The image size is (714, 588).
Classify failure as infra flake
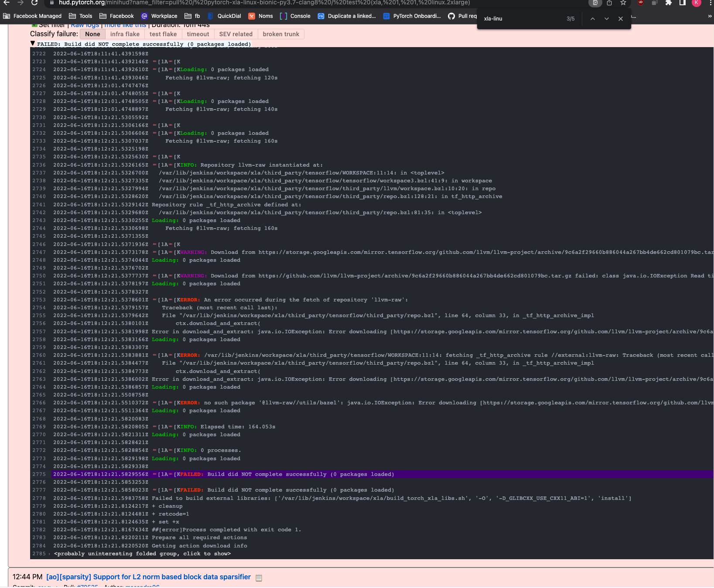(x=125, y=34)
